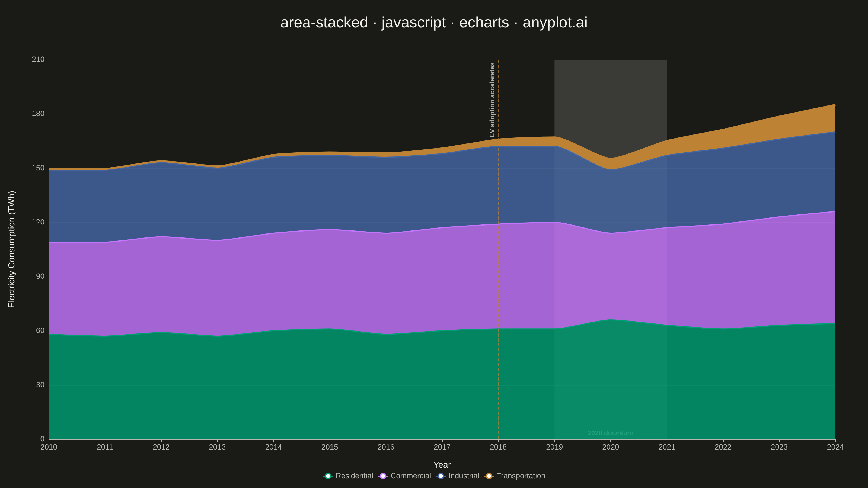Click the y-axis tick label 120
Screen dimensions: 868x488
38,222
